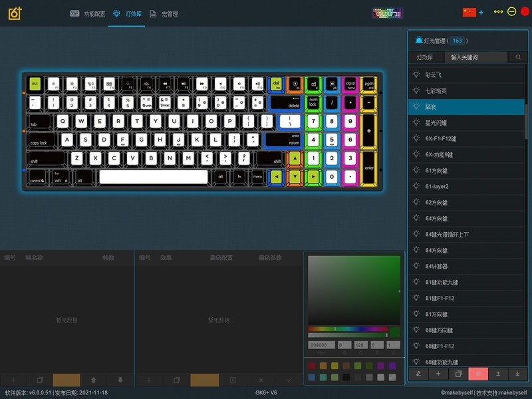Click the edit pencil icon in lighting panel
The width and height of the screenshot is (532, 399).
[x=418, y=374]
